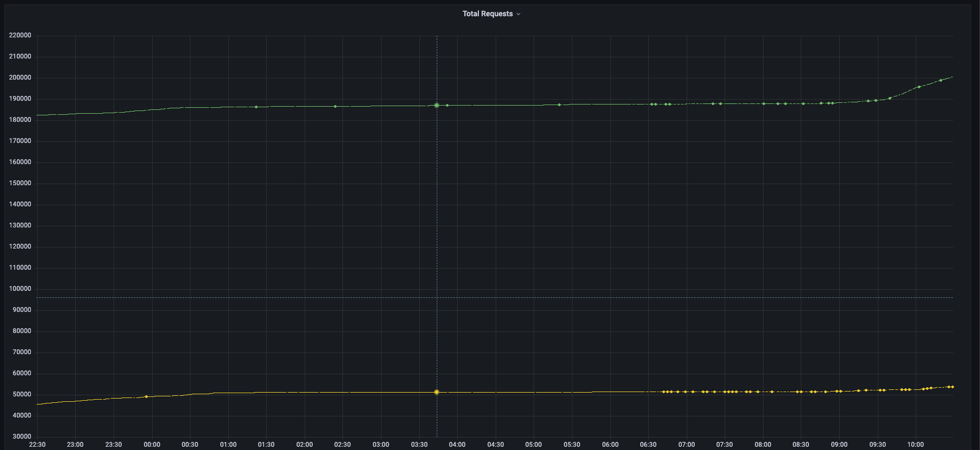980x450 pixels.
Task: Click the 02:30 time axis label
Action: 343,445
